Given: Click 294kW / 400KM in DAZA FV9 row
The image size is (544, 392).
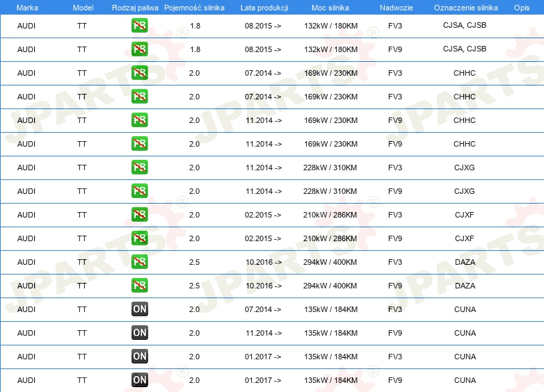Looking at the screenshot, I should [331, 286].
